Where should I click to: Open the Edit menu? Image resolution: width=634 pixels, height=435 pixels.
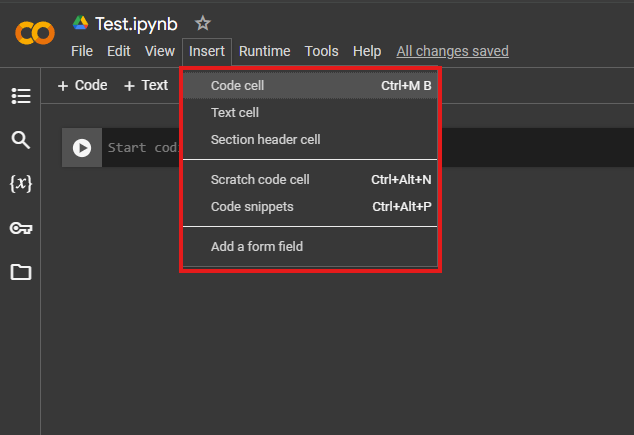(119, 51)
